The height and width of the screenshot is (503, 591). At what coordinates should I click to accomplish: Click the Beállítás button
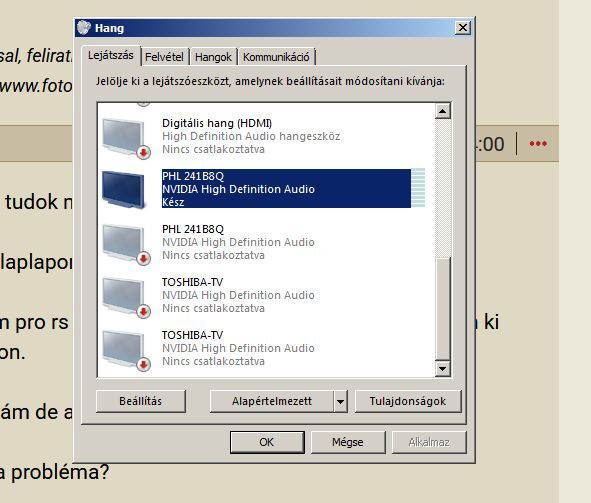(x=141, y=401)
